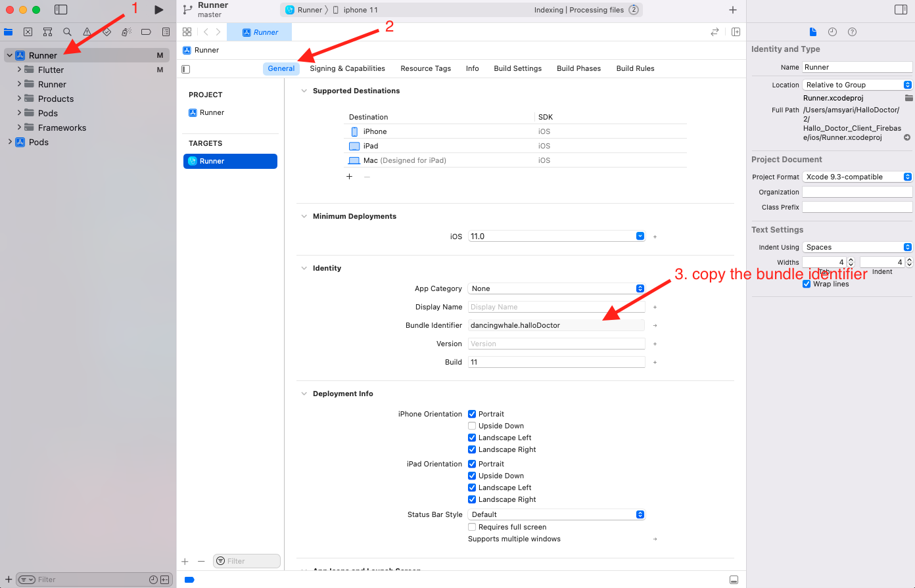Increase the Tab width stepper

coord(851,260)
